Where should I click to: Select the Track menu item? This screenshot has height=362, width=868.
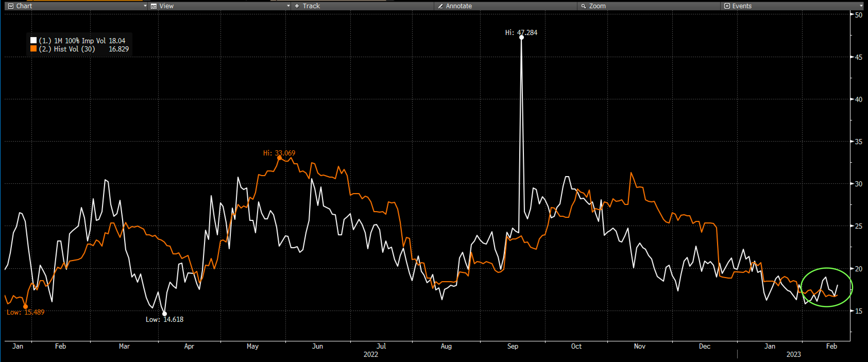(x=311, y=6)
